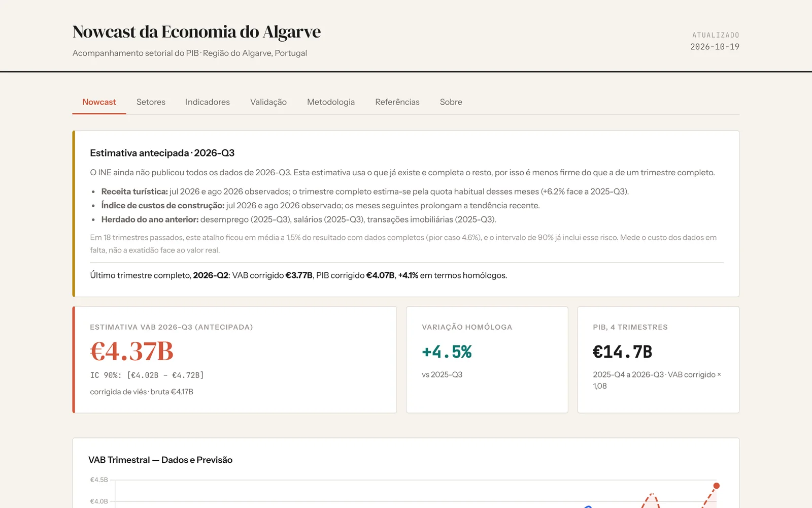Click the VAB Trimestral — Dados e Previsão heading
This screenshot has height=508, width=812.
pyautogui.click(x=160, y=460)
